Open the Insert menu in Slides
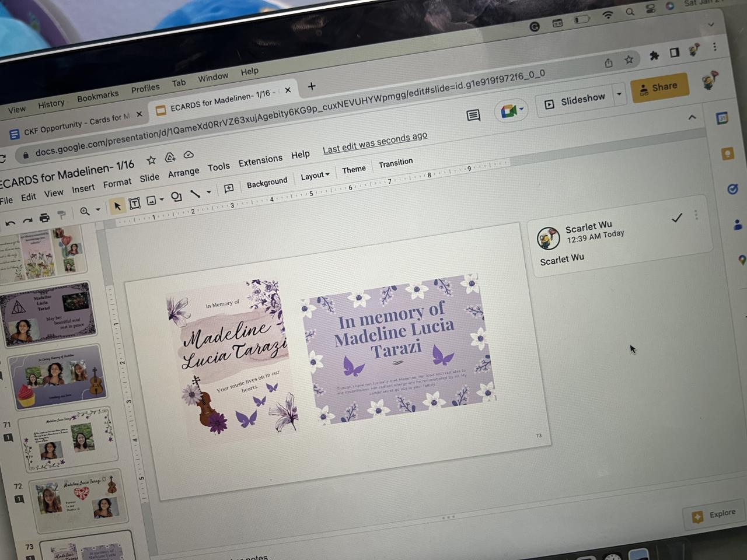This screenshot has height=560, width=747. tap(83, 189)
